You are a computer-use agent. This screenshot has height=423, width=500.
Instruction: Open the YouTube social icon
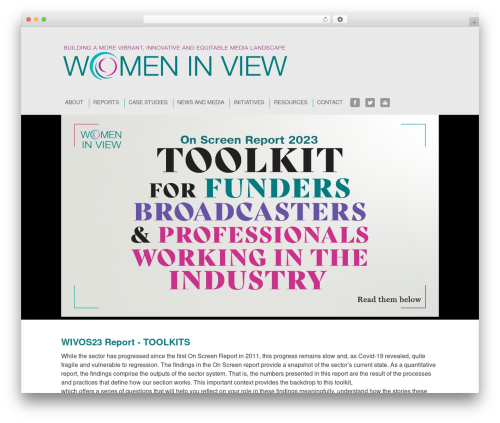385,102
